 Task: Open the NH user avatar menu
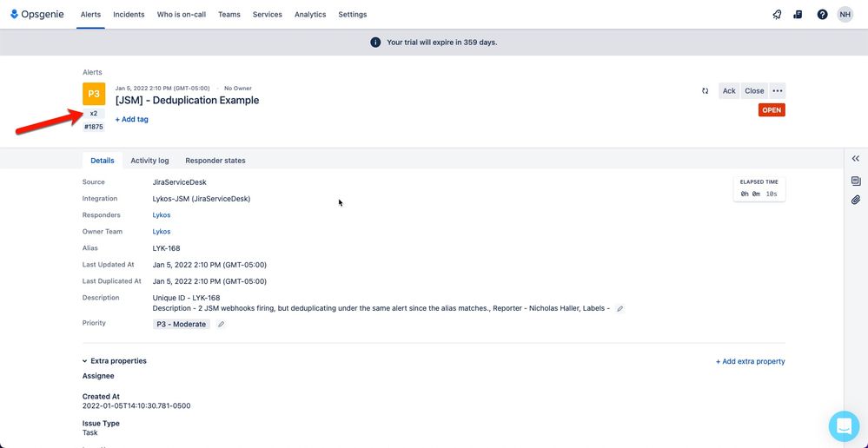pos(845,15)
